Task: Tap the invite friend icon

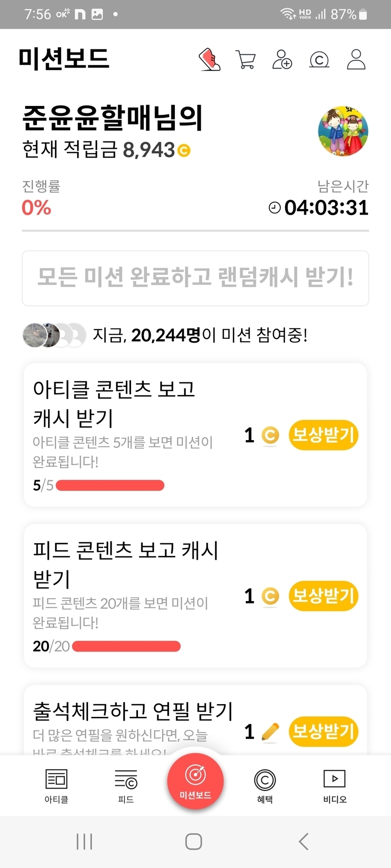Action: coord(282,60)
